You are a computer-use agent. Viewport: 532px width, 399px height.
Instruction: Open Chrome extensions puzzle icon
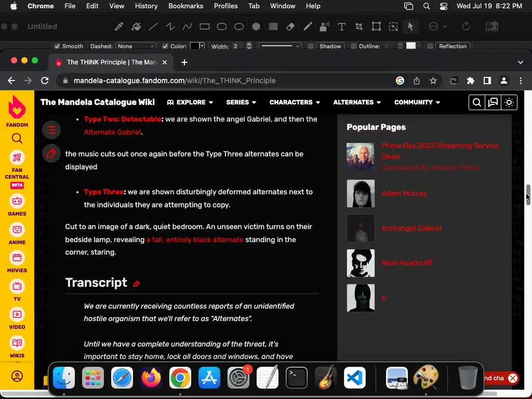coord(470,81)
